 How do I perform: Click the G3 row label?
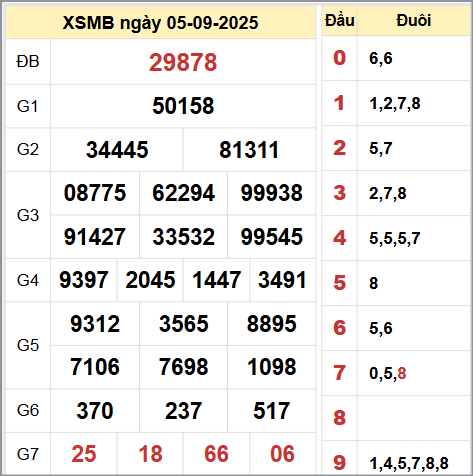pos(28,215)
